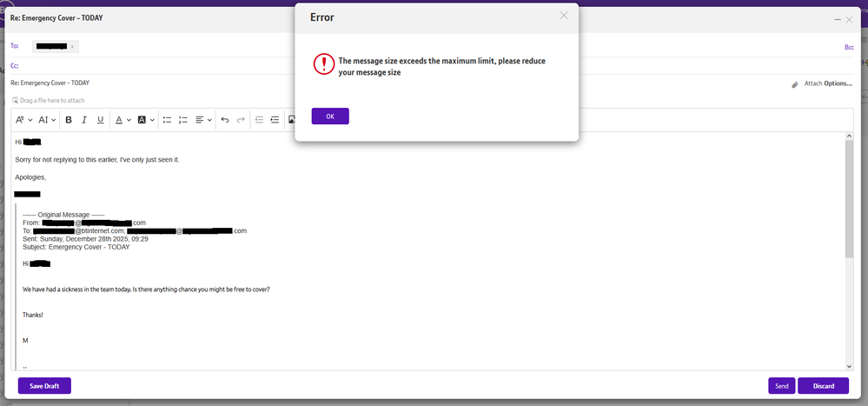Increase indent of the text
Viewport: 868px width, 406px height.
click(275, 120)
